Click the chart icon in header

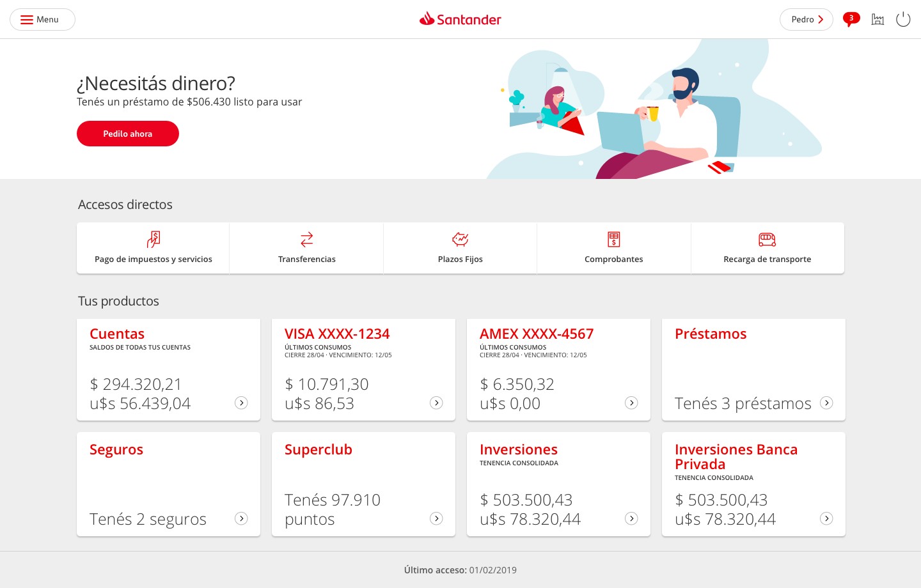pos(878,20)
